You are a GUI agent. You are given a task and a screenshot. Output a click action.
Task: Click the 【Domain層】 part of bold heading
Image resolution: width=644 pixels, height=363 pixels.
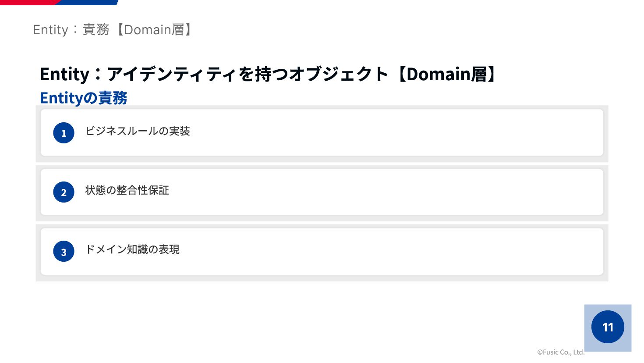(446, 74)
